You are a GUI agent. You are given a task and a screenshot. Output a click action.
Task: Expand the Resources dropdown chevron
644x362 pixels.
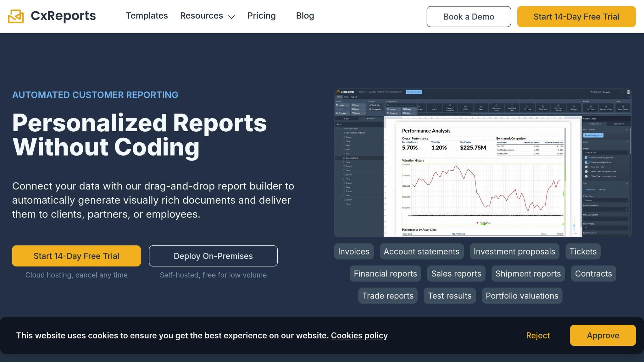point(231,17)
